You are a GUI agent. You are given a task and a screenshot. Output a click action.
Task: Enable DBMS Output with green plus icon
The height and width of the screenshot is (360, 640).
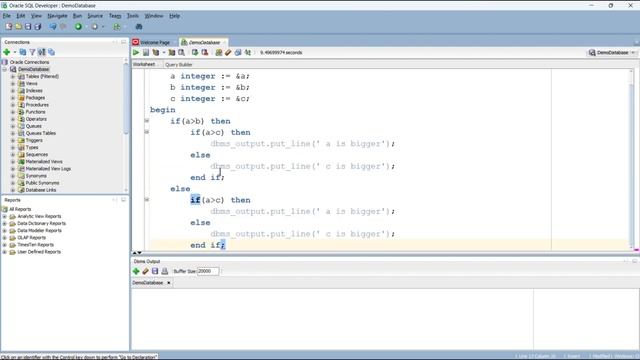pos(136,271)
